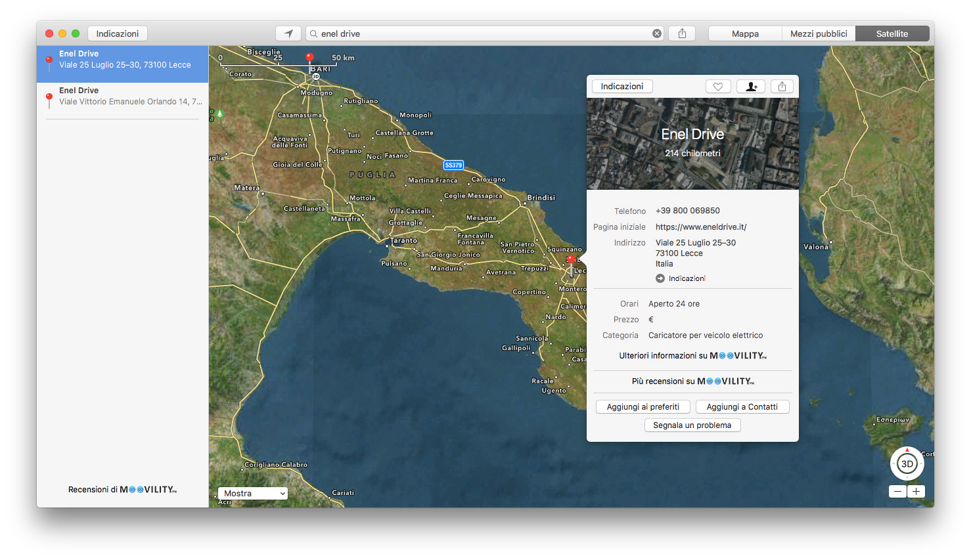This screenshot has height=560, width=971.
Task: Zoom out with the minus button
Action: 897,491
